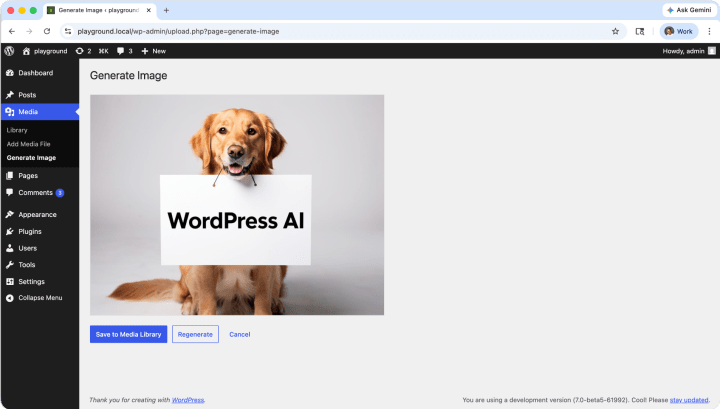The image size is (720, 409).
Task: Choose Add Media File in submenu
Action: 28,144
